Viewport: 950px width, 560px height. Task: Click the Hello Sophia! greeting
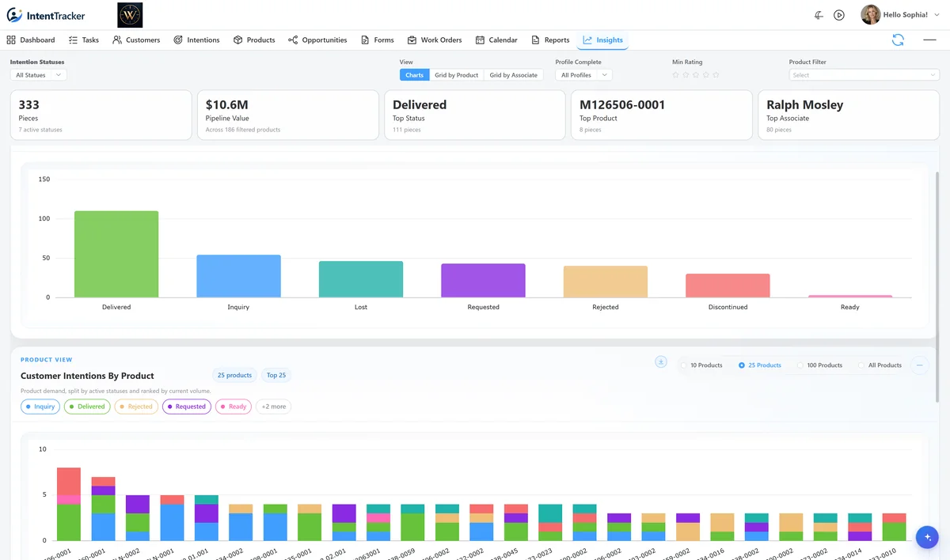(x=905, y=15)
